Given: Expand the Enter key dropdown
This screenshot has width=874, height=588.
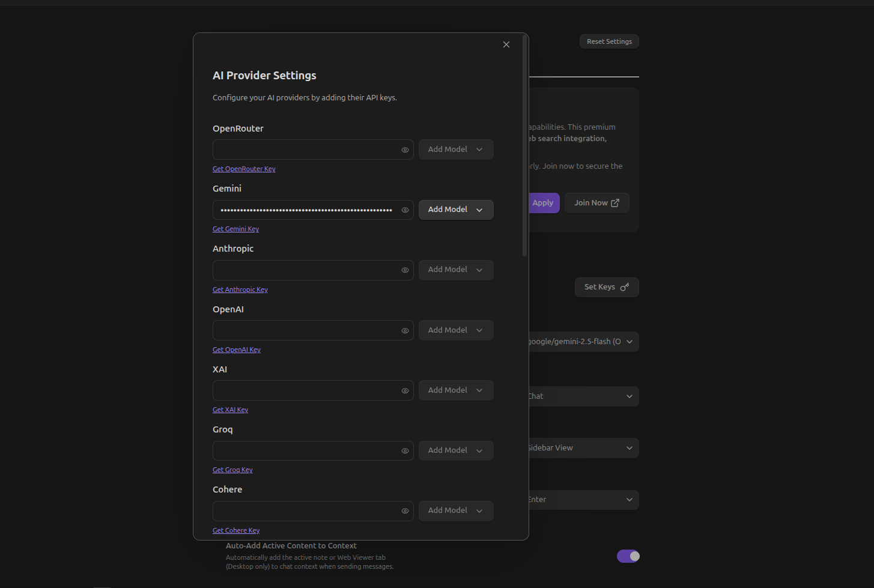Looking at the screenshot, I should click(x=583, y=500).
